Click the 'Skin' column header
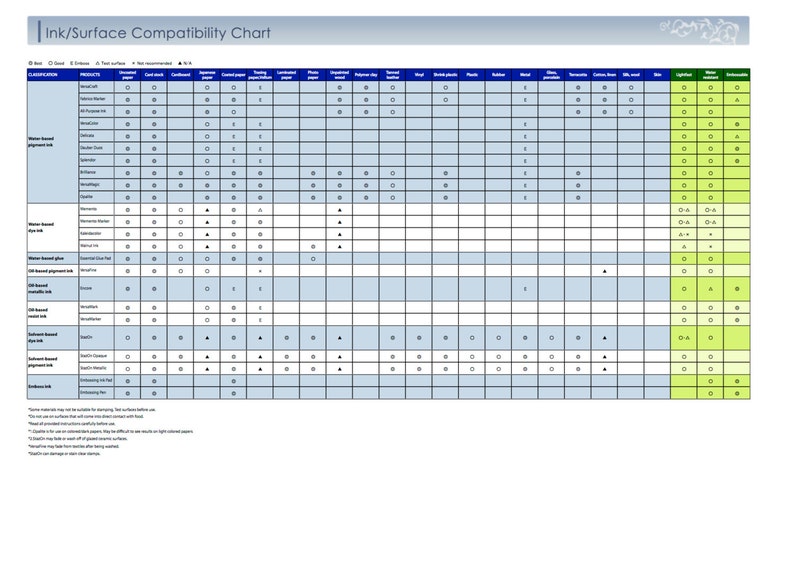Screen dimensions: 794x562 click(x=657, y=75)
